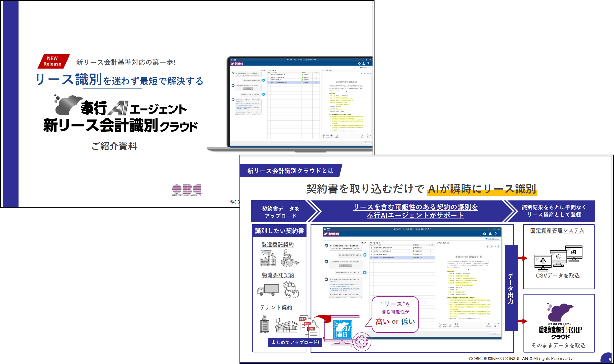The height and width of the screenshot is (364, 614).
Task: Click zoom out (縮小) icon in second slide preview
Action: coord(440,324)
